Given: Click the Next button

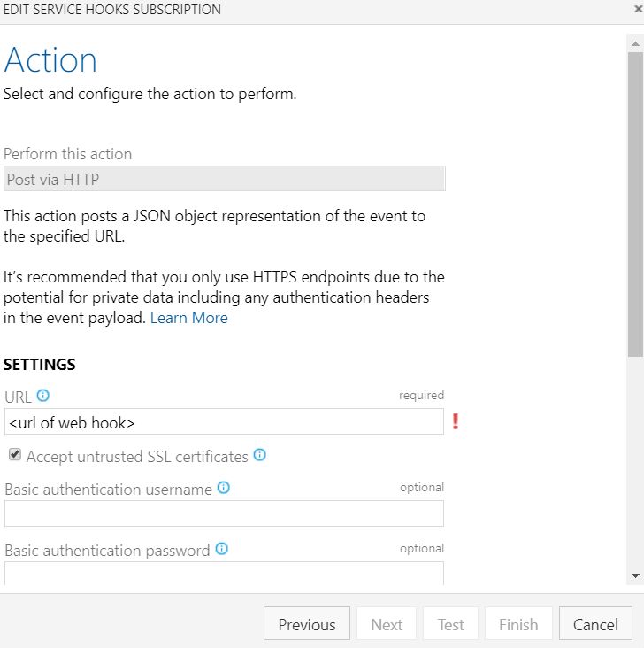Looking at the screenshot, I should 387,623.
